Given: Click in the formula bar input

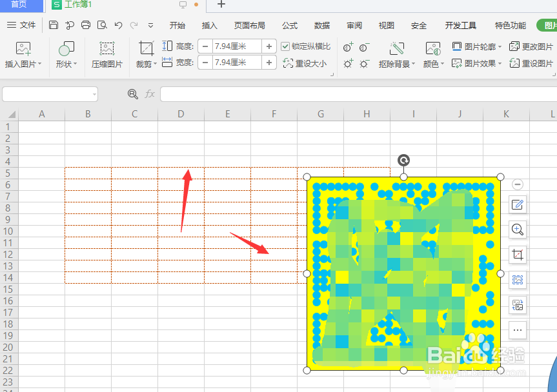Looking at the screenshot, I should coord(358,94).
